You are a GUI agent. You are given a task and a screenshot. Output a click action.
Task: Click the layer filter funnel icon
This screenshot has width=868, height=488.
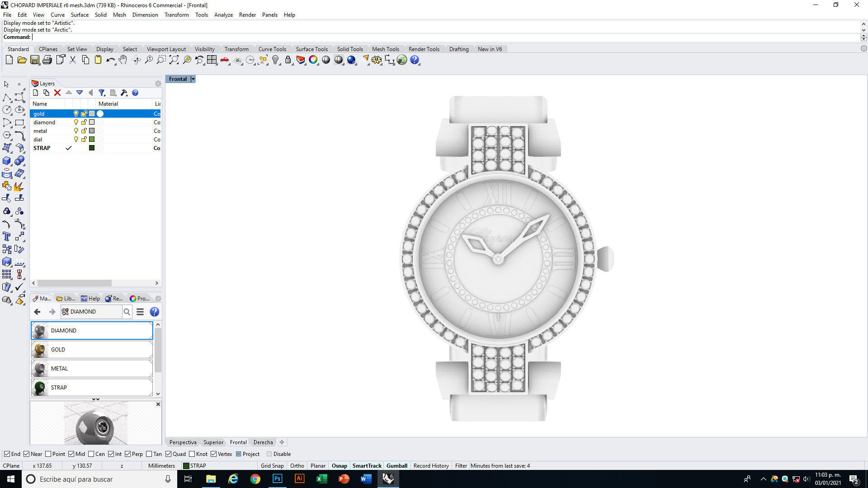point(102,93)
